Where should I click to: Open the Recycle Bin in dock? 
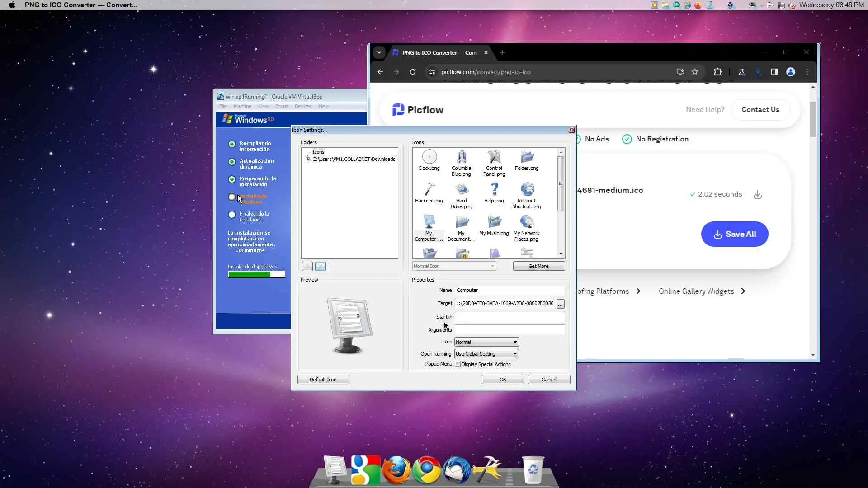(533, 470)
